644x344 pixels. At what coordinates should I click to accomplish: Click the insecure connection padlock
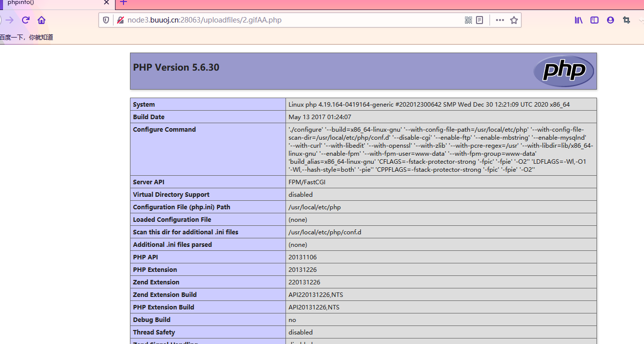point(120,20)
